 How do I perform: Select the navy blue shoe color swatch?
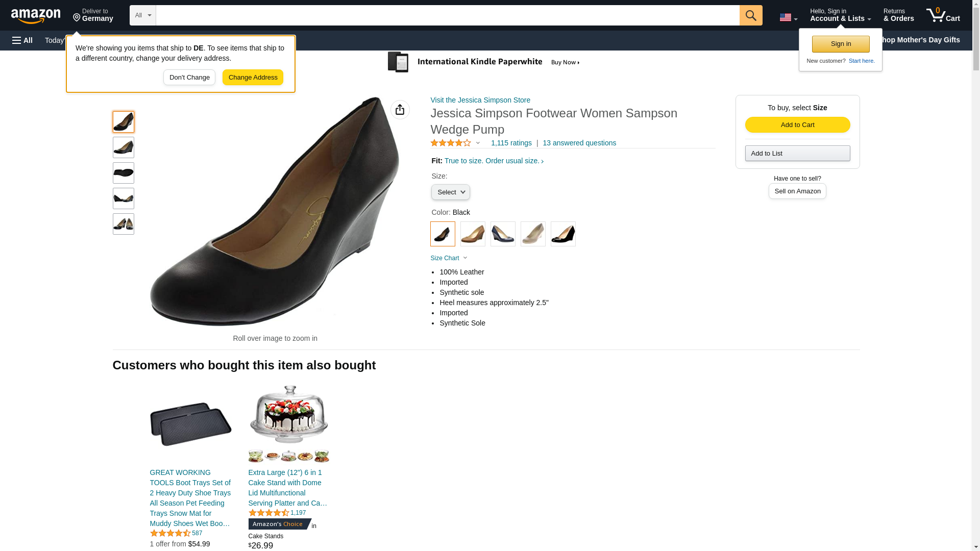click(x=503, y=234)
